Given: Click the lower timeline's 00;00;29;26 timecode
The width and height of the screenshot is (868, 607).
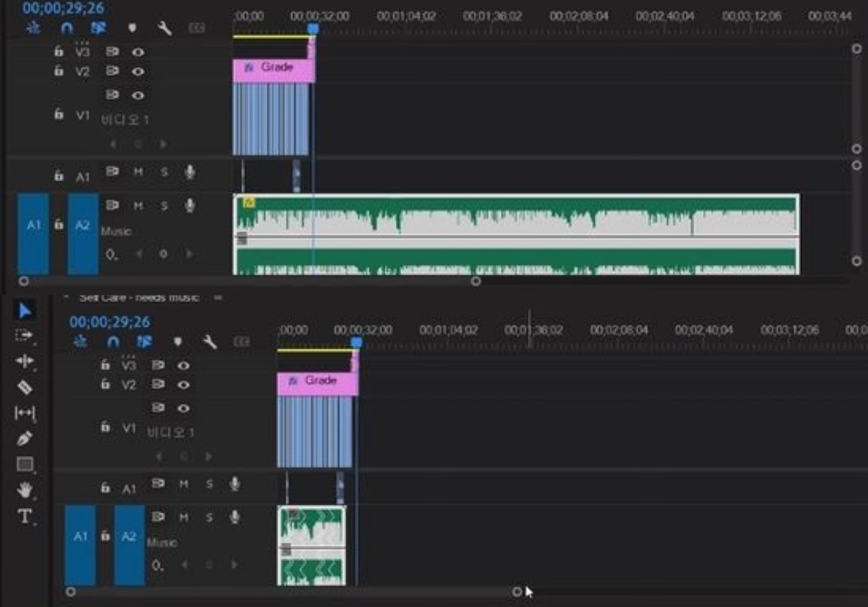Looking at the screenshot, I should point(110,321).
